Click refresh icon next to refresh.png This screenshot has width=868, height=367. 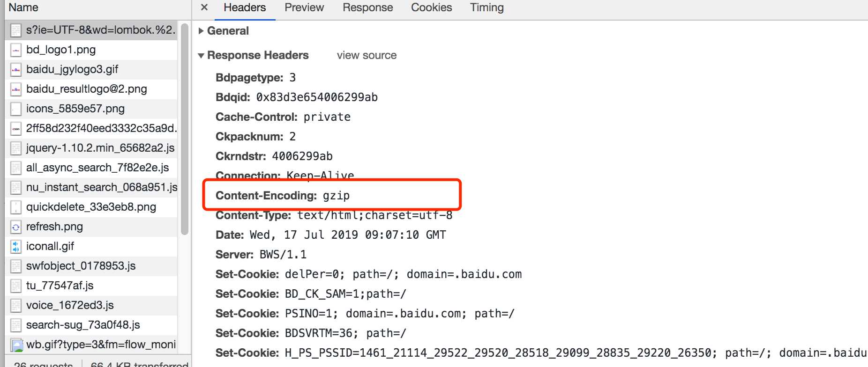coord(16,227)
